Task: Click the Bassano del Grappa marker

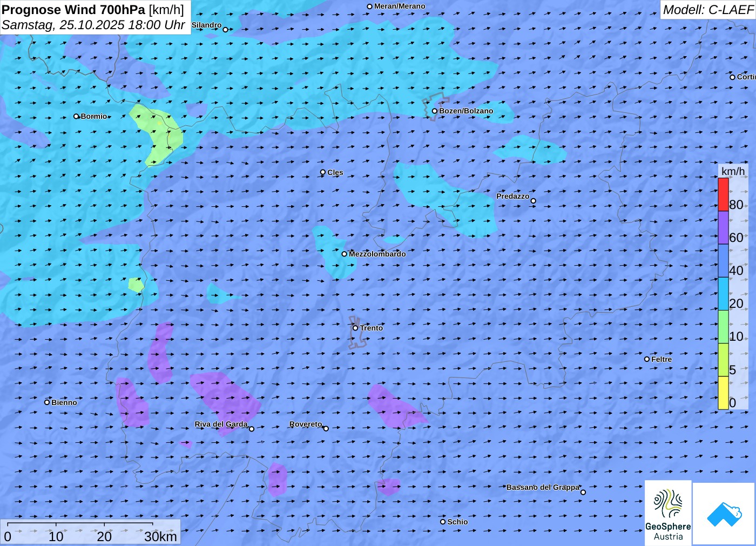Action: [x=583, y=492]
